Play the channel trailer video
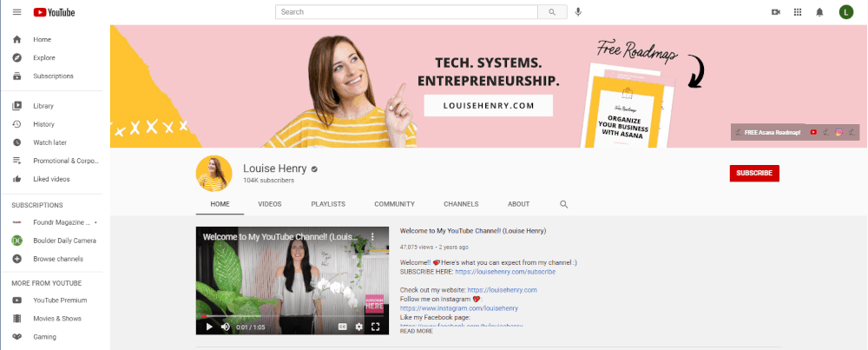 pyautogui.click(x=209, y=327)
